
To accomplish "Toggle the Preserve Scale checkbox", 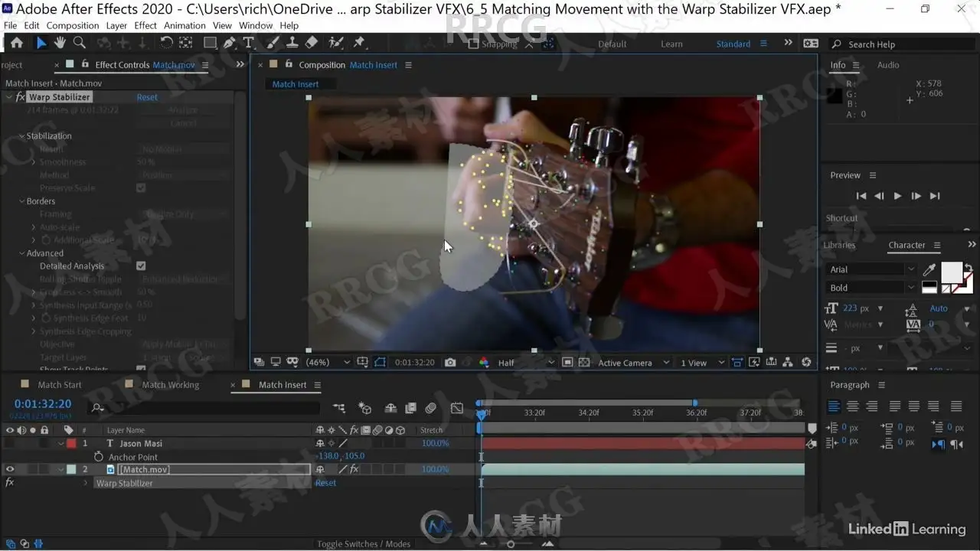I will click(x=141, y=187).
